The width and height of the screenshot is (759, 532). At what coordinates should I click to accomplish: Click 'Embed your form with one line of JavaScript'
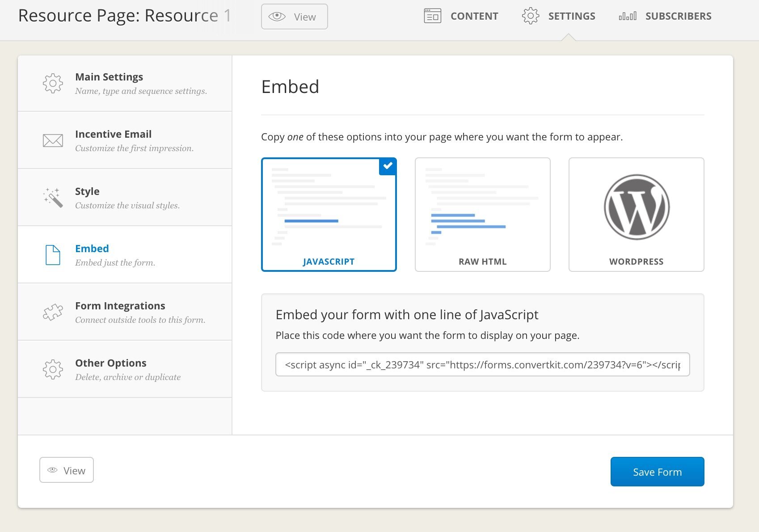click(x=407, y=315)
